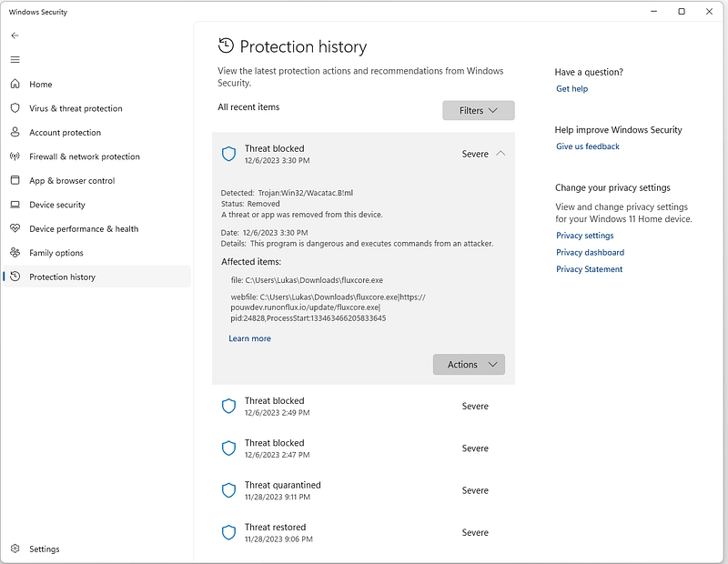Click the Learn more link
The image size is (728, 564).
pos(249,338)
